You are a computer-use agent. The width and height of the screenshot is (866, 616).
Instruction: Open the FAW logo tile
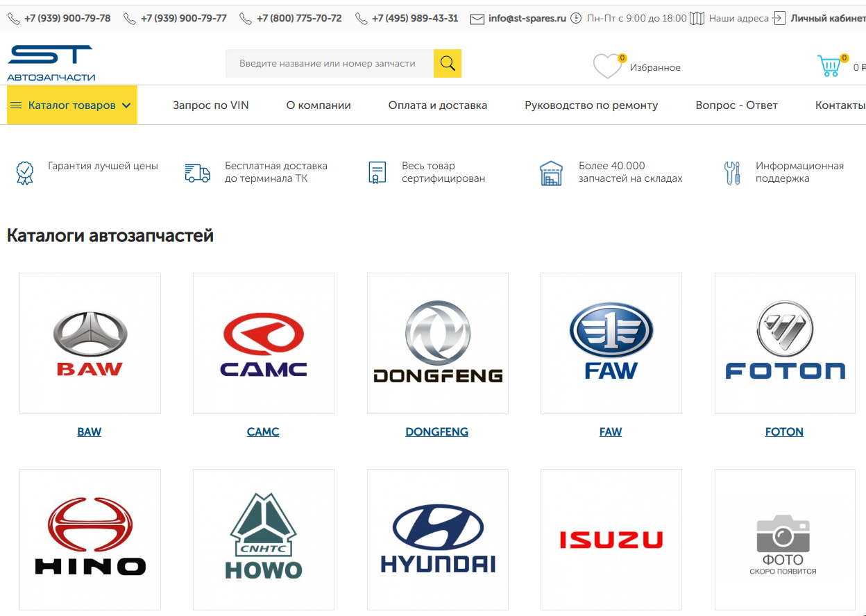coord(611,343)
